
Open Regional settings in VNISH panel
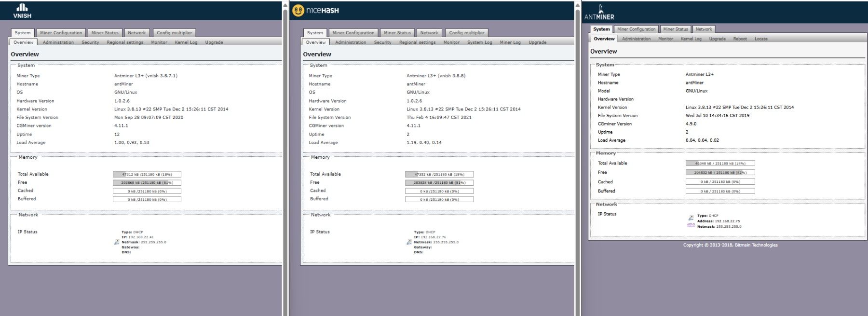click(x=125, y=42)
